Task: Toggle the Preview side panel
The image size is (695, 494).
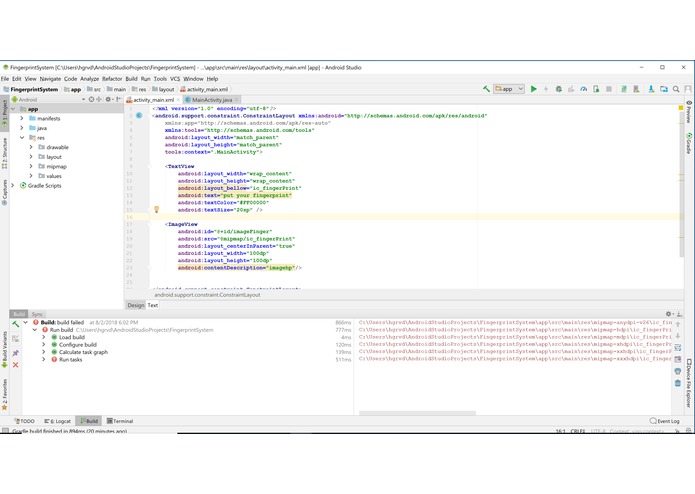Action: click(x=688, y=112)
